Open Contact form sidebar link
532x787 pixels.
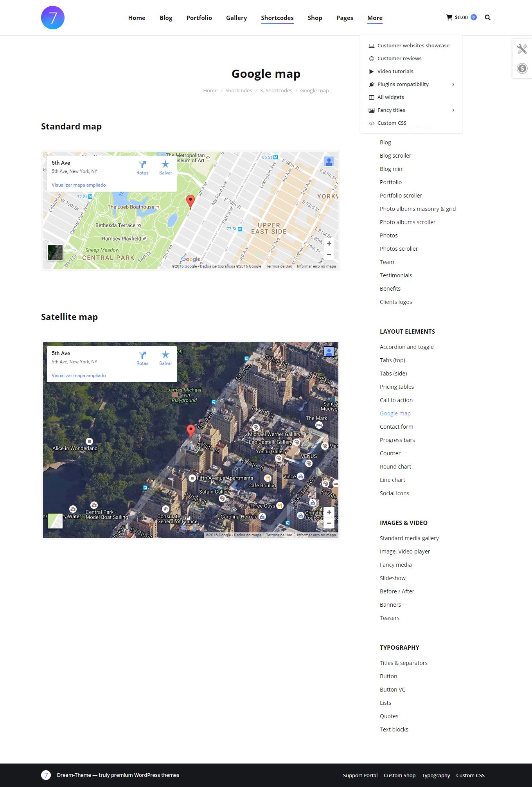[396, 427]
